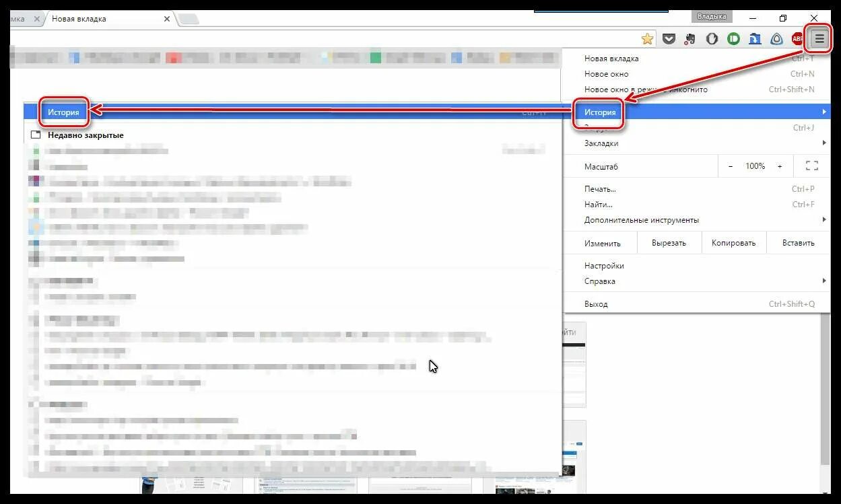Screen dimensions: 841x504
Task: Click the page's vertical scrollbar
Action: click(x=826, y=390)
